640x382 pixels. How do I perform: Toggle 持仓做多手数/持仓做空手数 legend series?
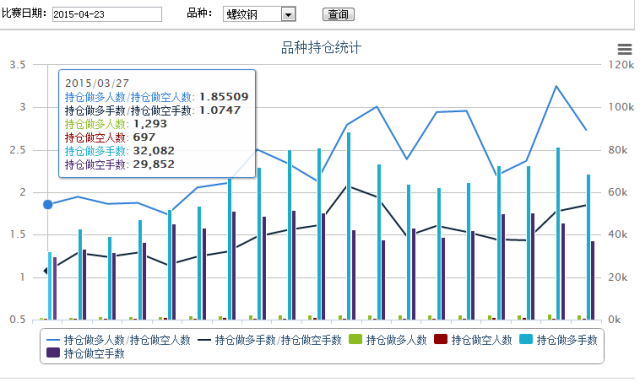(x=269, y=340)
